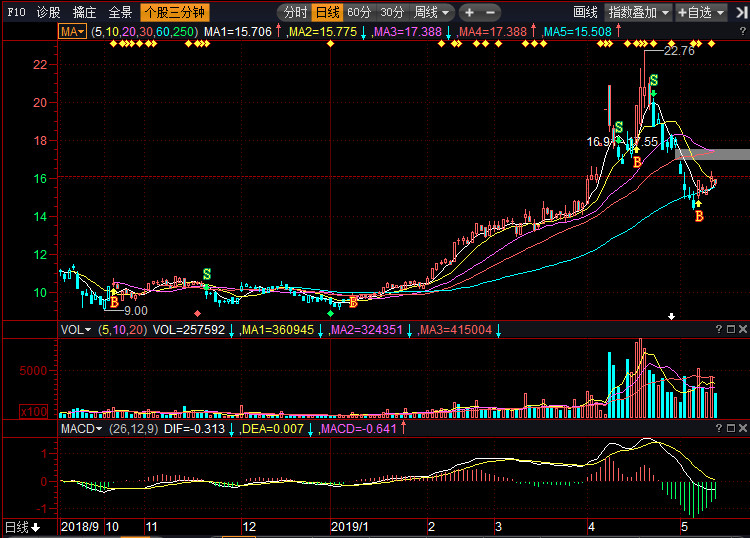Click the 2019/1 date on timeline

(x=350, y=526)
